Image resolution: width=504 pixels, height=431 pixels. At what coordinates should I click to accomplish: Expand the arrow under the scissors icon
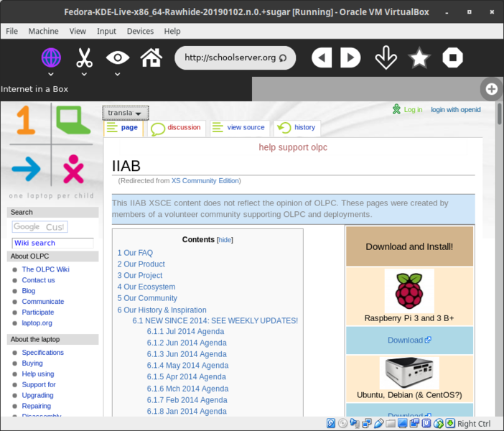tap(85, 74)
